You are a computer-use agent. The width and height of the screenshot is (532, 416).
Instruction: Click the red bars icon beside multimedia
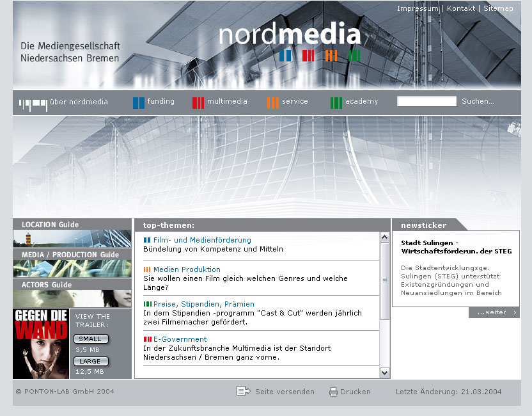[x=198, y=103]
